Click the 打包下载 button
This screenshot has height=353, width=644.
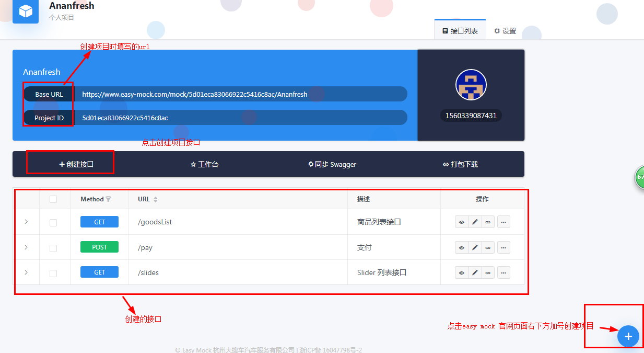click(460, 164)
